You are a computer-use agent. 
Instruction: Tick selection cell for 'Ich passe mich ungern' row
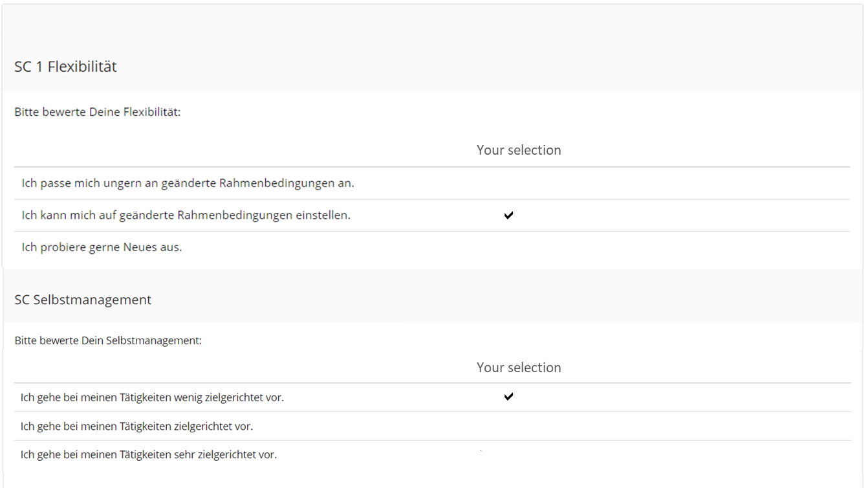(508, 183)
